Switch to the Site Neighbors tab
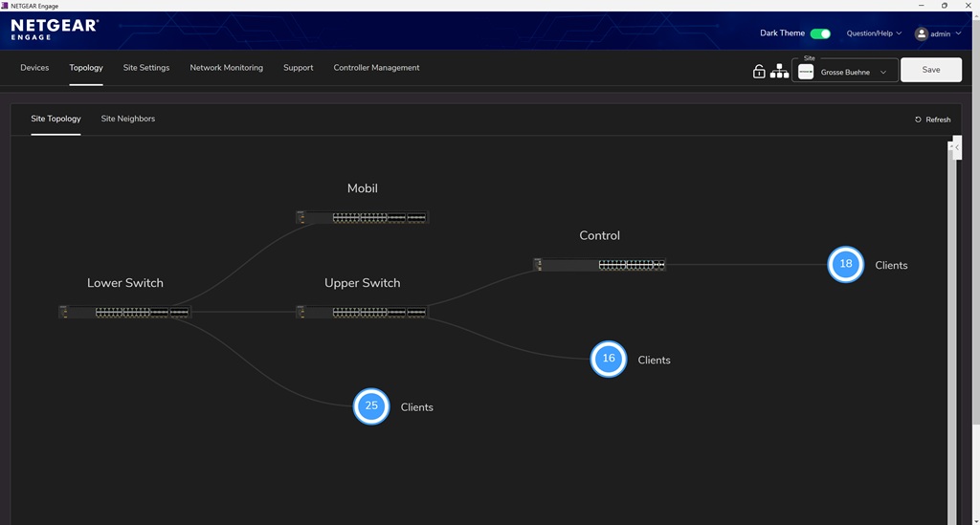Viewport: 980px width, 525px height. pyautogui.click(x=128, y=119)
